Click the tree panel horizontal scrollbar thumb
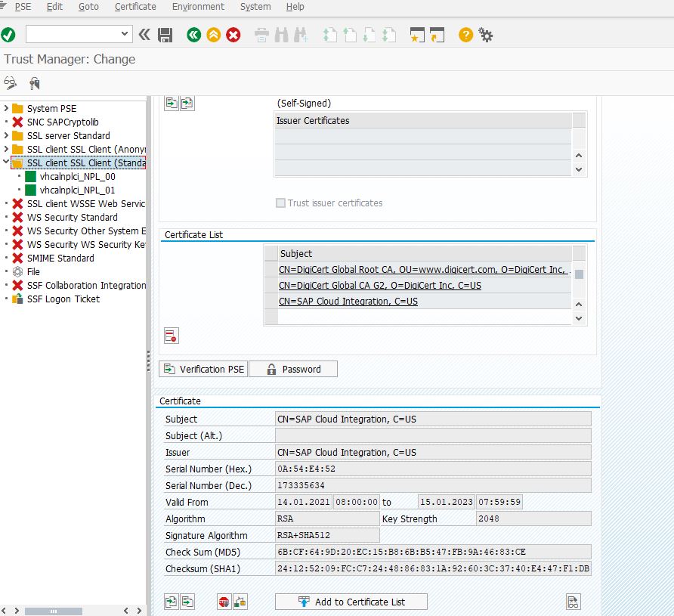This screenshot has height=616, width=674. pos(54,611)
